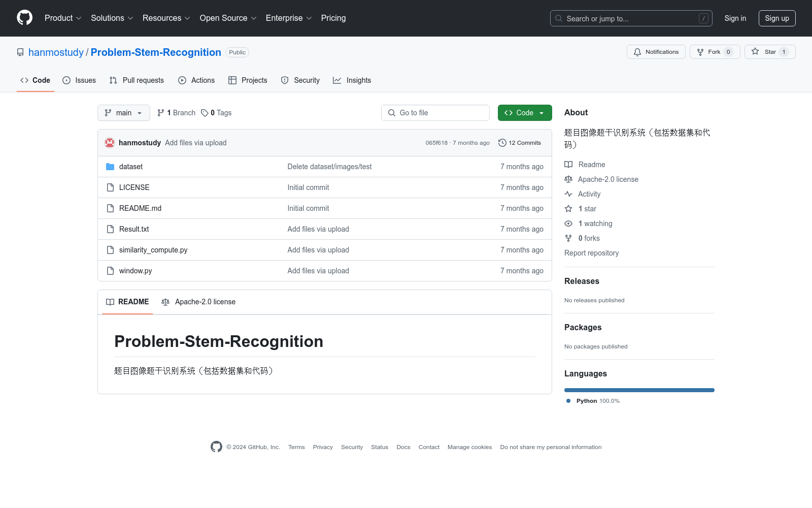This screenshot has width=812, height=508.
Task: Expand the Enterprise menu
Action: coord(289,18)
